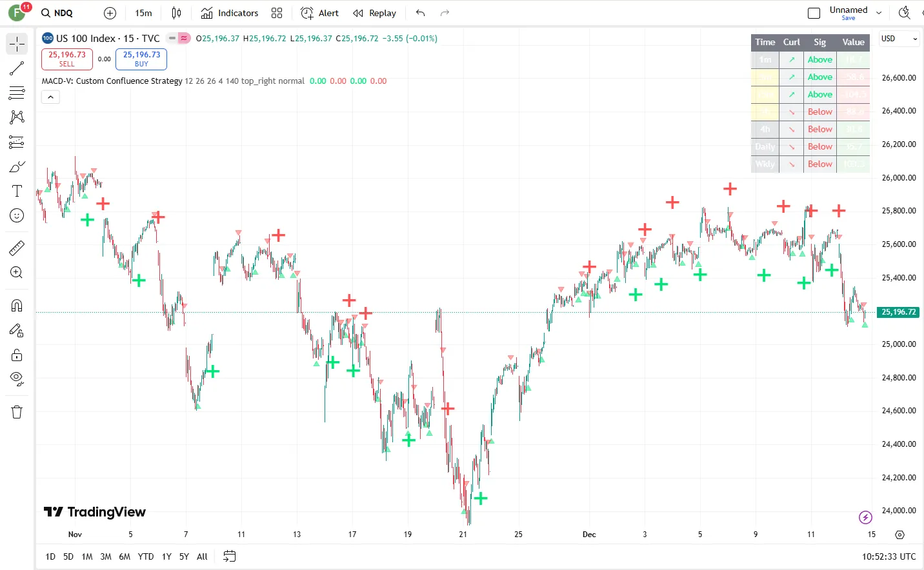This screenshot has width=924, height=570.
Task: Toggle hide all drawings eye
Action: (17, 379)
